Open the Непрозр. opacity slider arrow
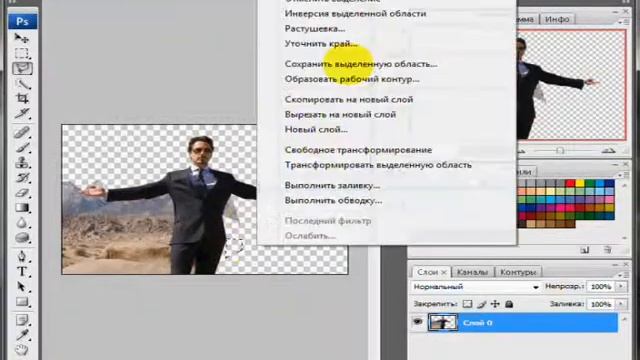The width and height of the screenshot is (640, 360). point(621,287)
